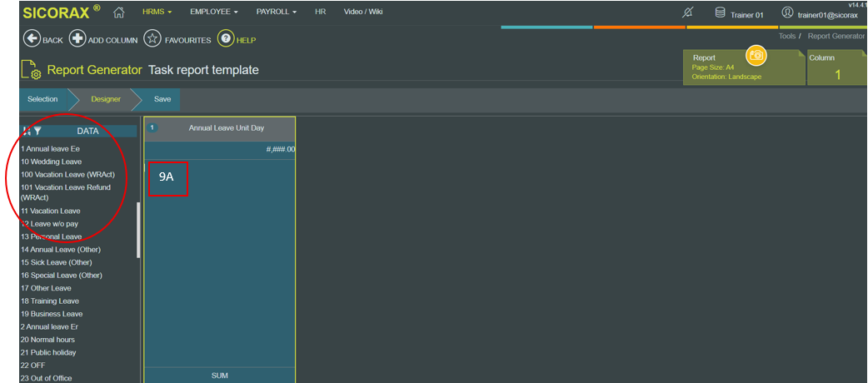868x383 pixels.
Task: Go to the Save step tab
Action: pyautogui.click(x=162, y=99)
